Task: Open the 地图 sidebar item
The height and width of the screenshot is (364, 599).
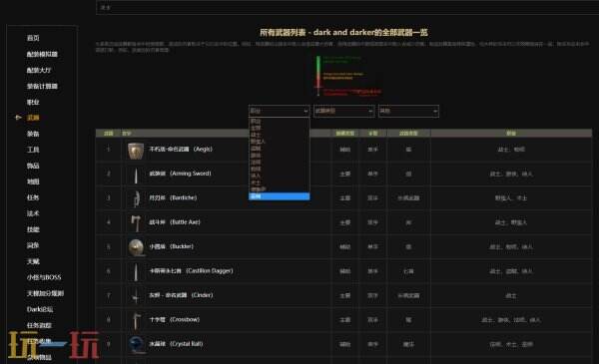Action: point(33,182)
